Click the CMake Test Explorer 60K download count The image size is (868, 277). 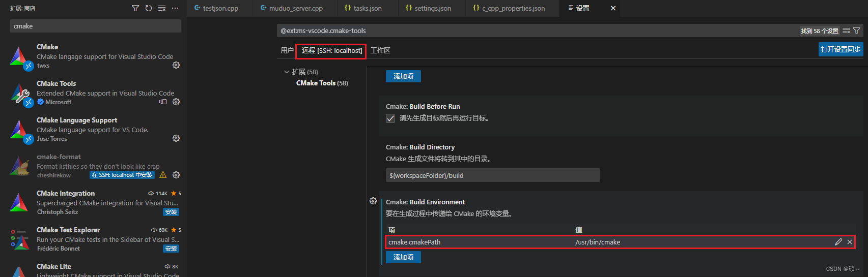pos(159,230)
